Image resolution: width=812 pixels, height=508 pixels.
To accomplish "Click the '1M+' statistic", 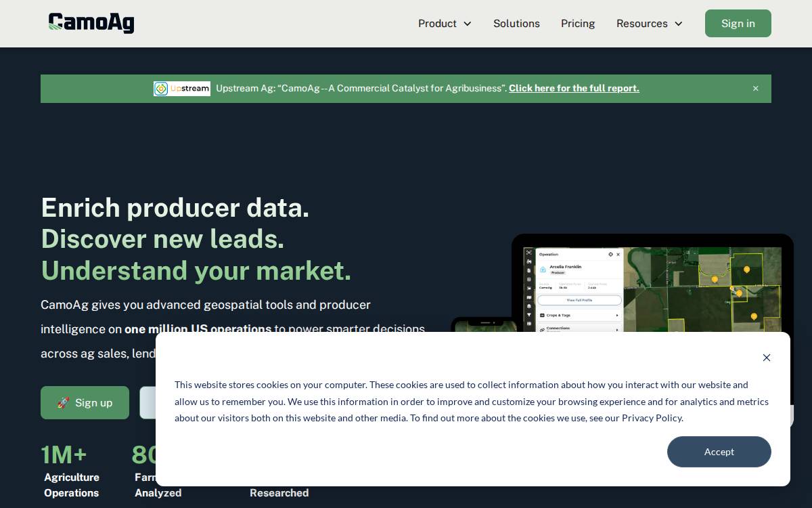I will pos(64,454).
